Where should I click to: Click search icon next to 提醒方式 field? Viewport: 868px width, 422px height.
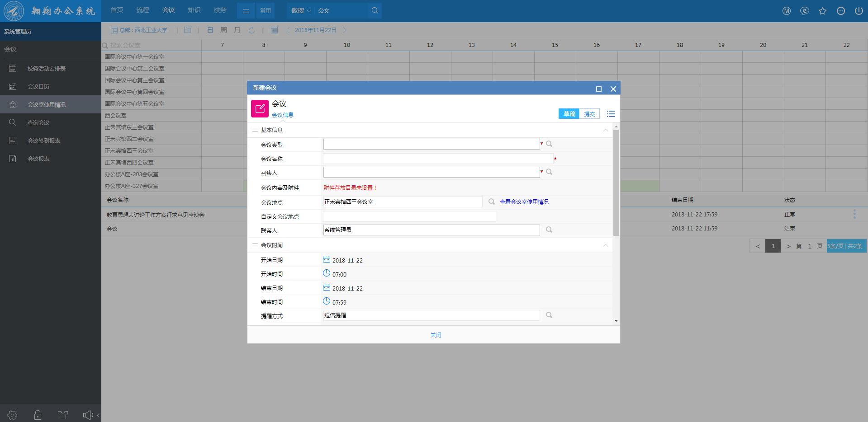point(549,315)
